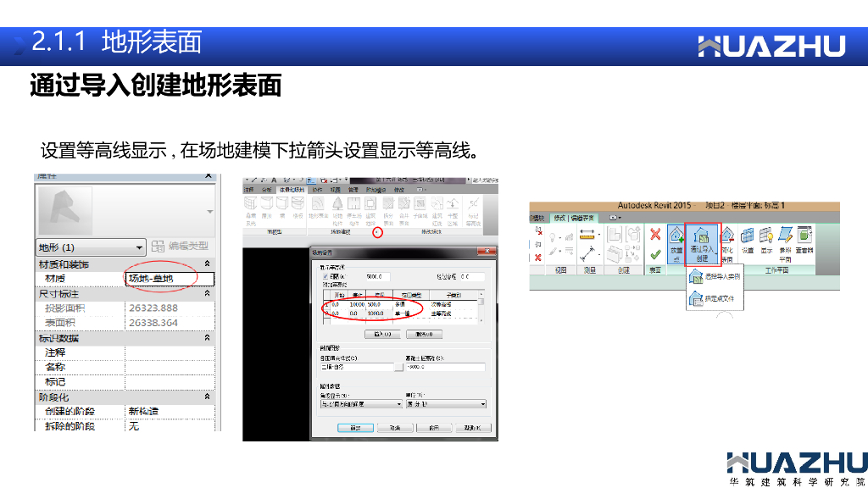Click the Delete button in site settings

[424, 334]
